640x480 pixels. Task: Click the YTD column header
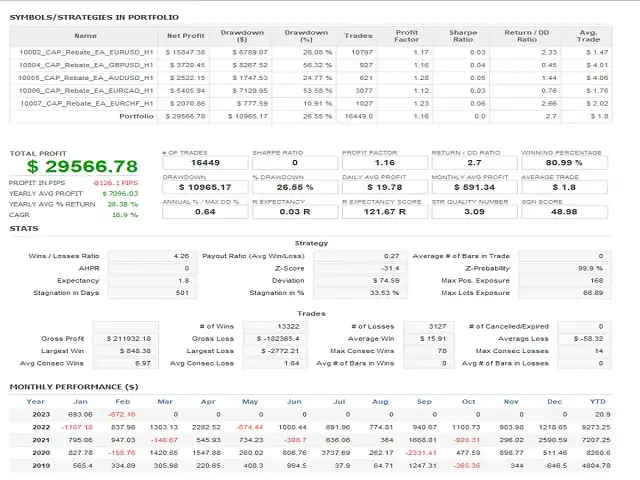[x=598, y=402]
